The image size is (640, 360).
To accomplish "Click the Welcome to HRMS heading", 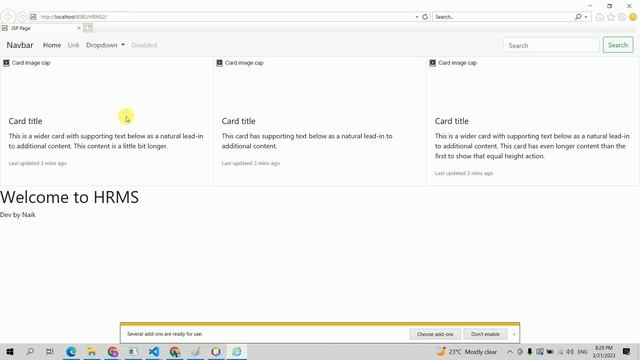I will (x=69, y=197).
